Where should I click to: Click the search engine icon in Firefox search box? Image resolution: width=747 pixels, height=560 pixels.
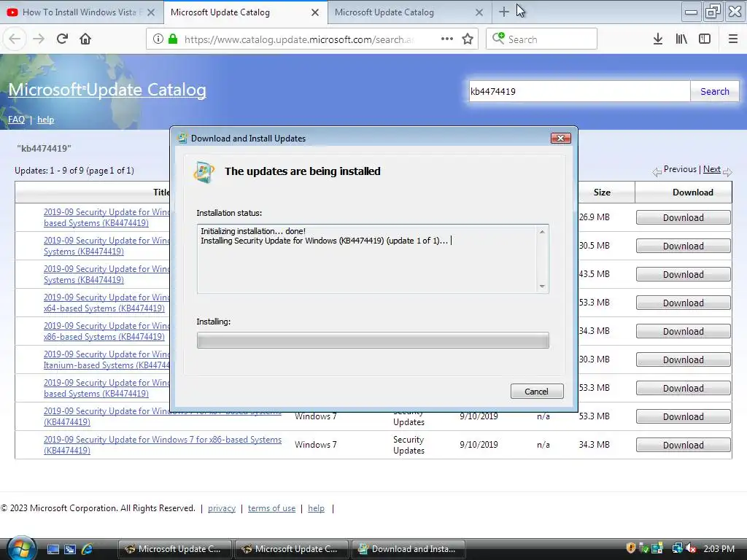pyautogui.click(x=498, y=38)
